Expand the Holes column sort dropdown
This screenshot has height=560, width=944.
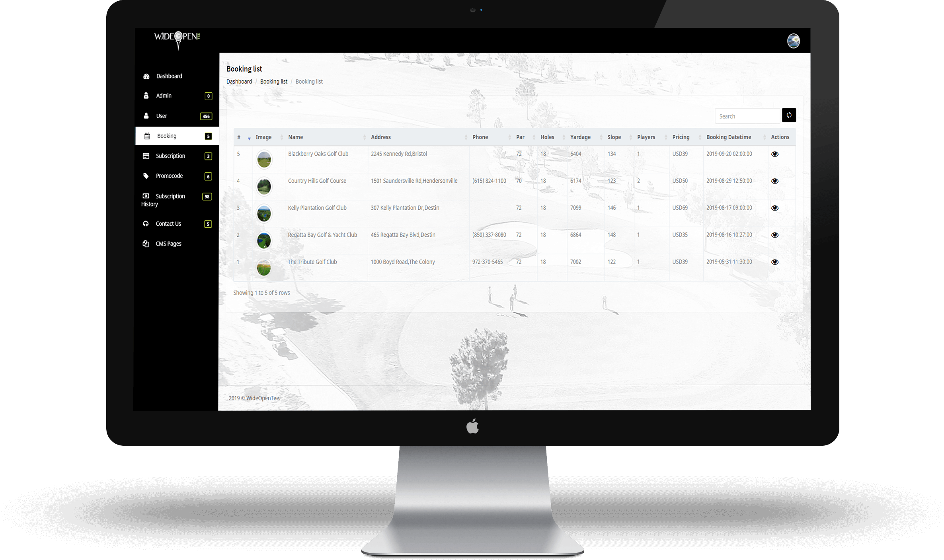[x=563, y=137]
